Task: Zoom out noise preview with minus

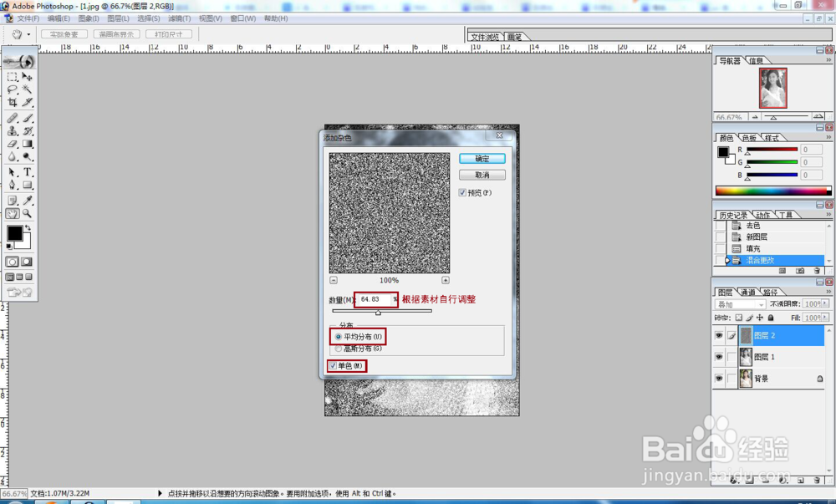Action: (334, 280)
